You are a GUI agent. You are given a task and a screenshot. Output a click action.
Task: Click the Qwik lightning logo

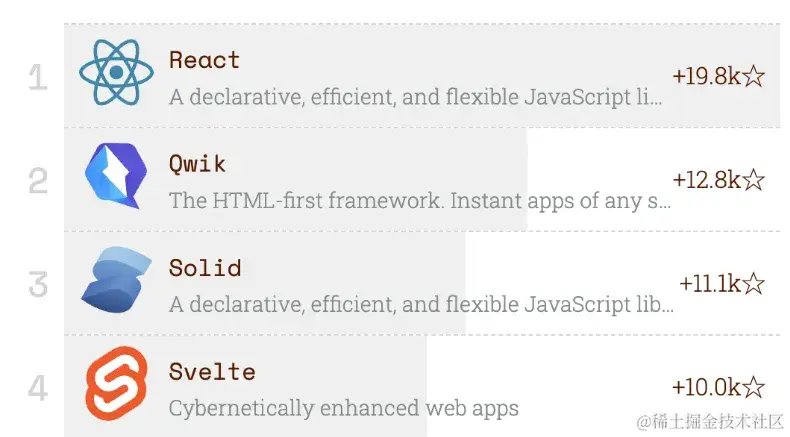coord(117,180)
